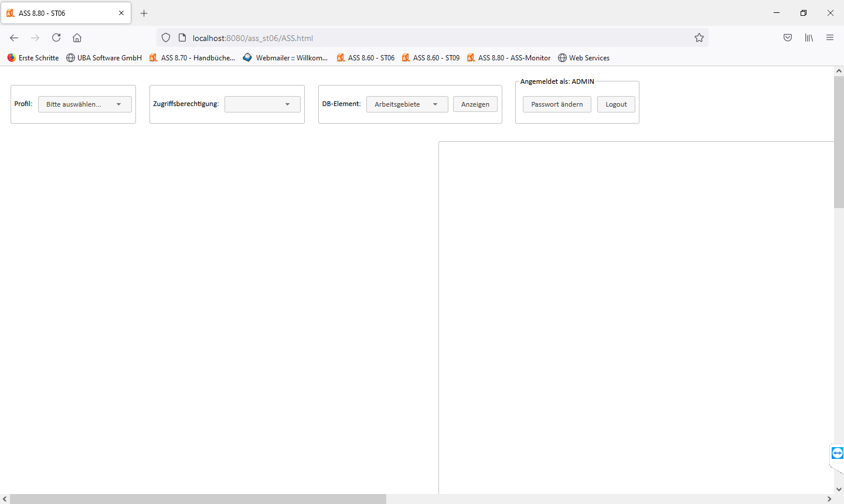Open the UBA Software GmbH bookmark
Image resolution: width=844 pixels, height=504 pixels.
point(104,57)
